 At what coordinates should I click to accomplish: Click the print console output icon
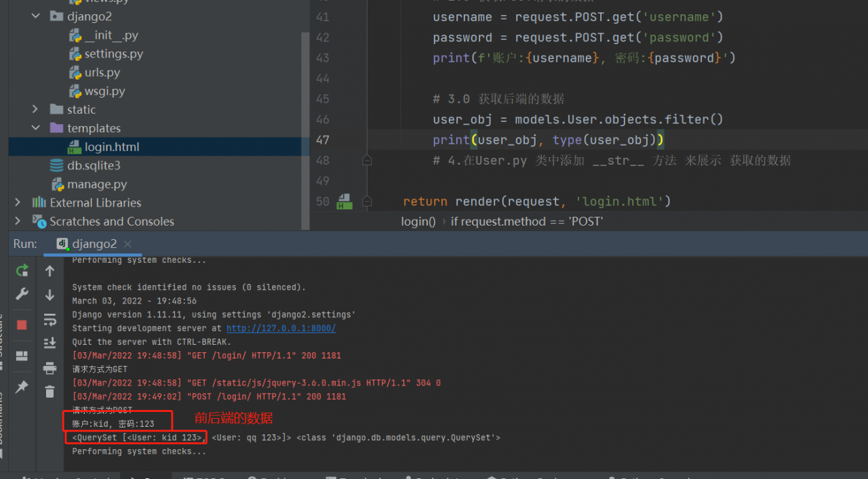[50, 368]
